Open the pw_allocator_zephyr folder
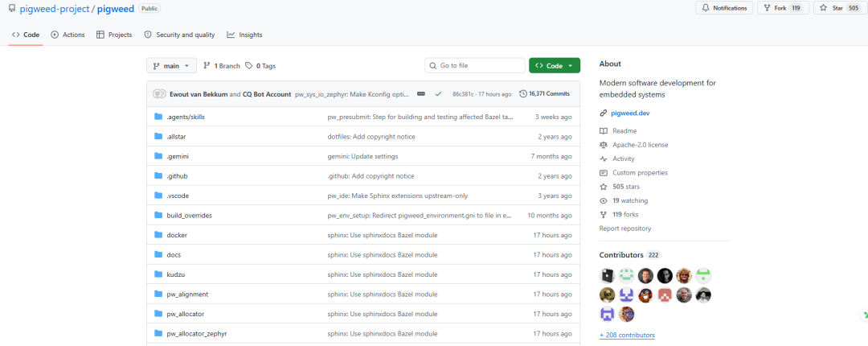 [197, 334]
